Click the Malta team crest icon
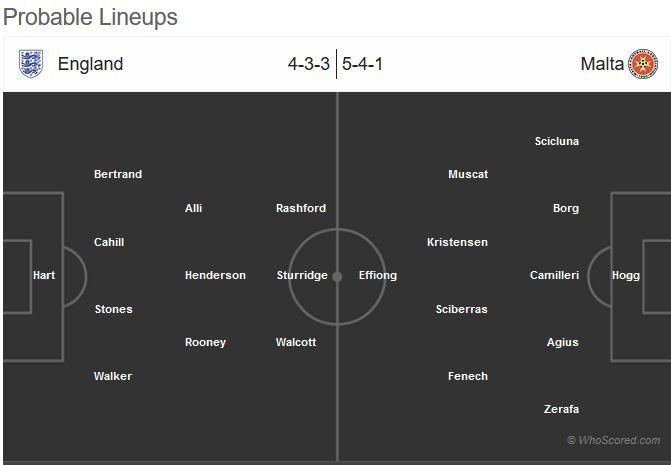671x465 pixels. pos(643,64)
